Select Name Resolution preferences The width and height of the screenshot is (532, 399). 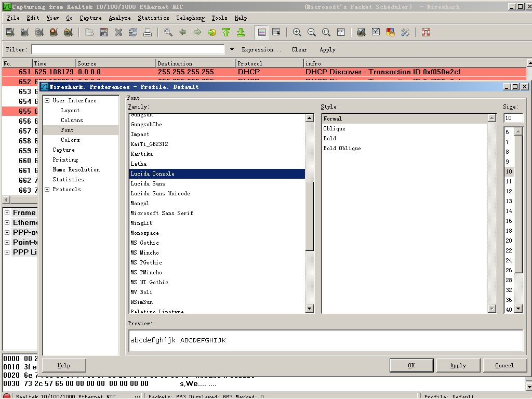pos(76,169)
